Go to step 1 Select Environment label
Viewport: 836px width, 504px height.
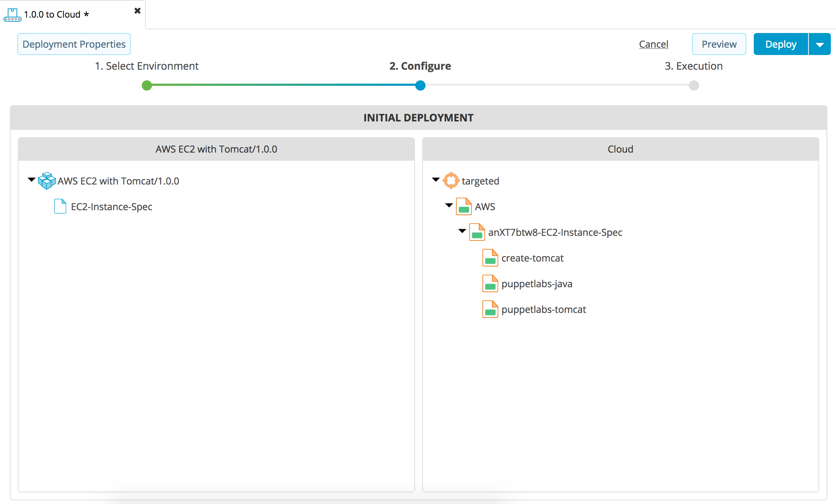[x=146, y=66]
